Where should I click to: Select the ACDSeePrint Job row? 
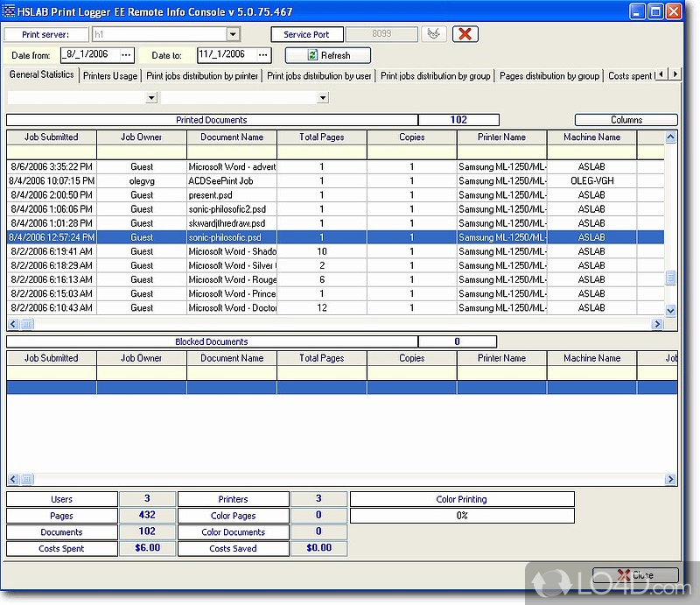[231, 180]
